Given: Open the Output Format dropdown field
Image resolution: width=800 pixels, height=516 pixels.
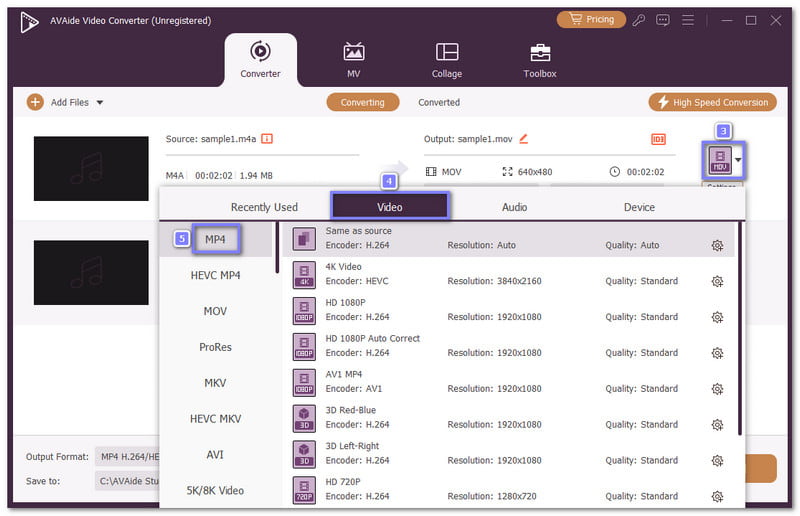Looking at the screenshot, I should [x=128, y=456].
